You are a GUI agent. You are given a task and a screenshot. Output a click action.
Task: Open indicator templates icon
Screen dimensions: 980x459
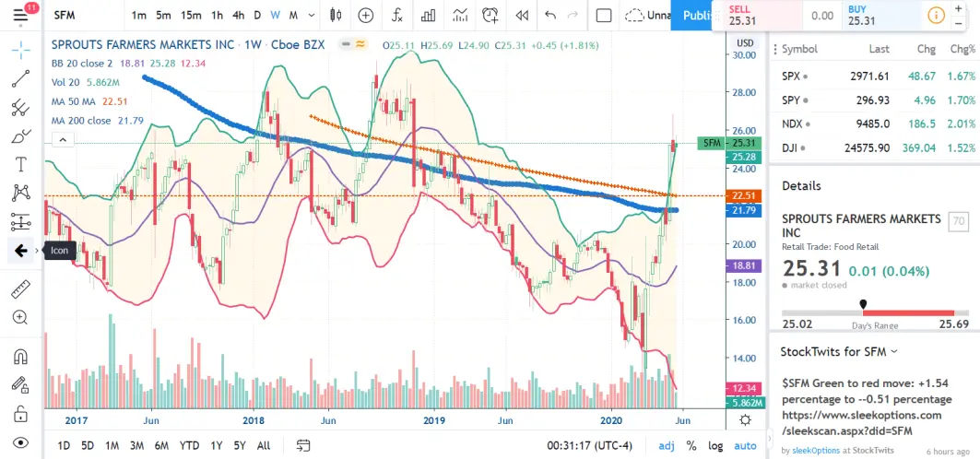click(x=460, y=16)
